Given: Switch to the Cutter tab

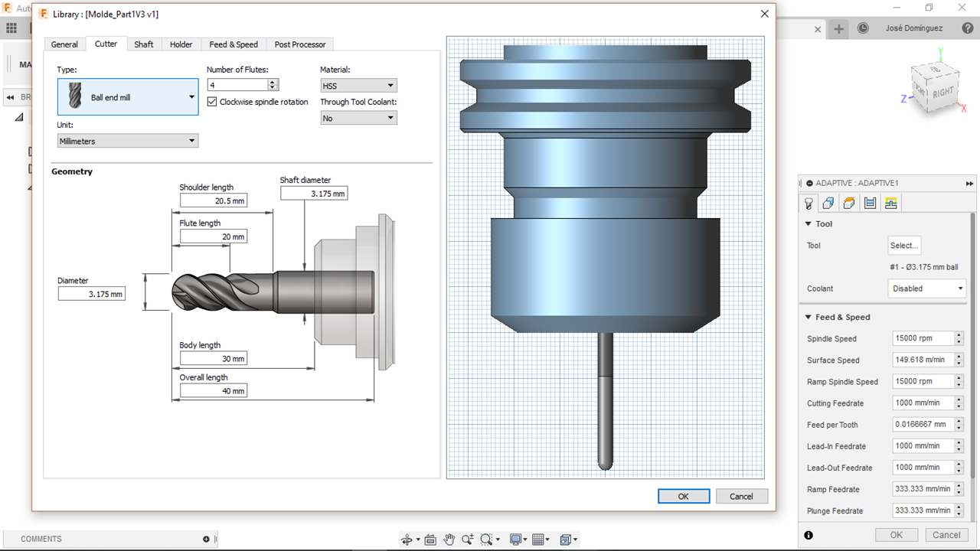Looking at the screenshot, I should (x=106, y=44).
